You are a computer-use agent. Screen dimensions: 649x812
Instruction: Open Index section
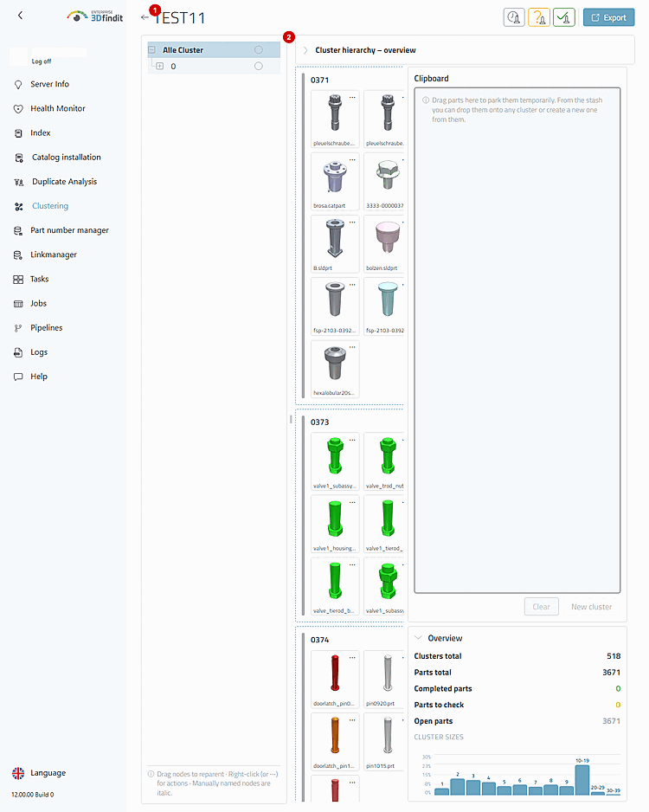41,132
